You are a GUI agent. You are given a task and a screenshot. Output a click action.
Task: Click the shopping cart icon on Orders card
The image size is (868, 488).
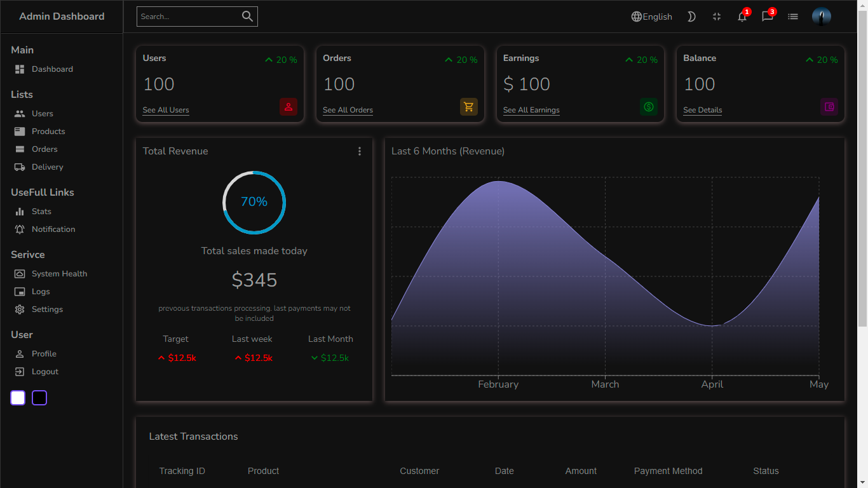tap(468, 107)
